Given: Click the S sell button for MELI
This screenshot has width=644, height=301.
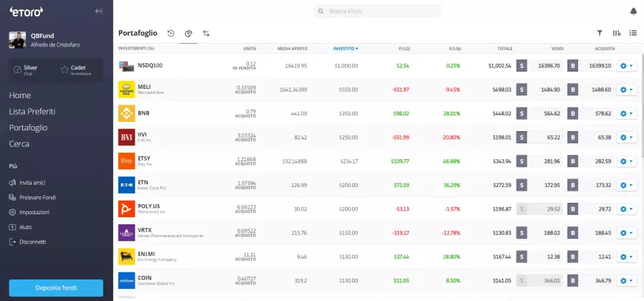Looking at the screenshot, I should click(x=522, y=90).
